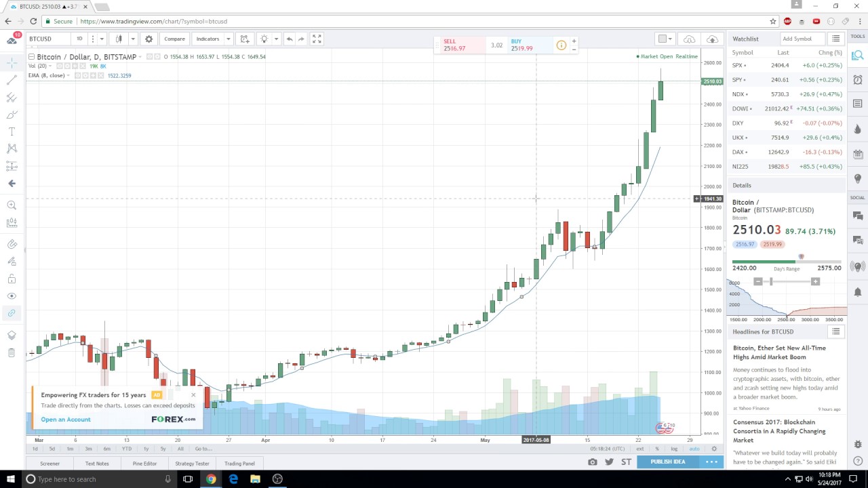Click the Publish Idea button

pos(668,462)
